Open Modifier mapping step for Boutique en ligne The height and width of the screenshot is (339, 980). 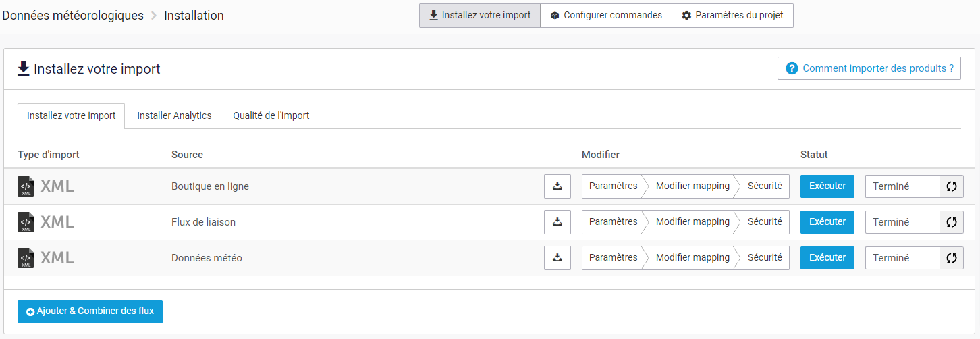692,186
